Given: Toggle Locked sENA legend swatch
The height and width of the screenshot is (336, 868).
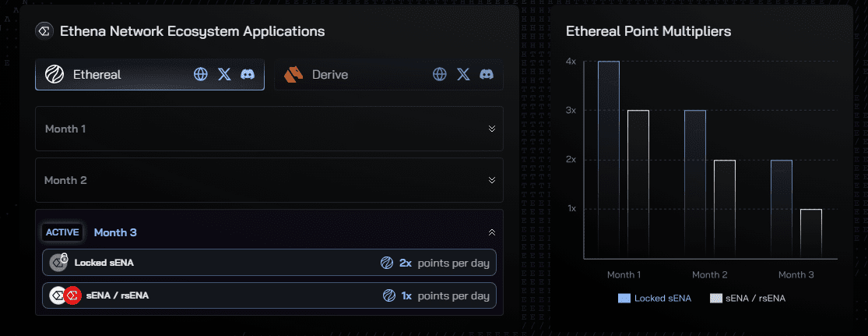Looking at the screenshot, I should point(624,298).
